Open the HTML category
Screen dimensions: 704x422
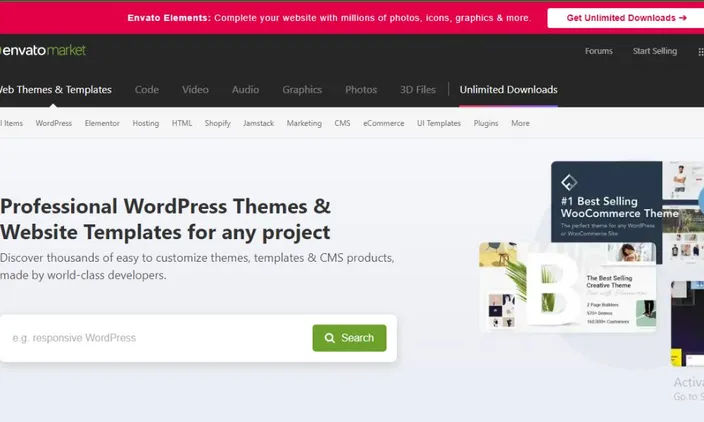tap(182, 123)
